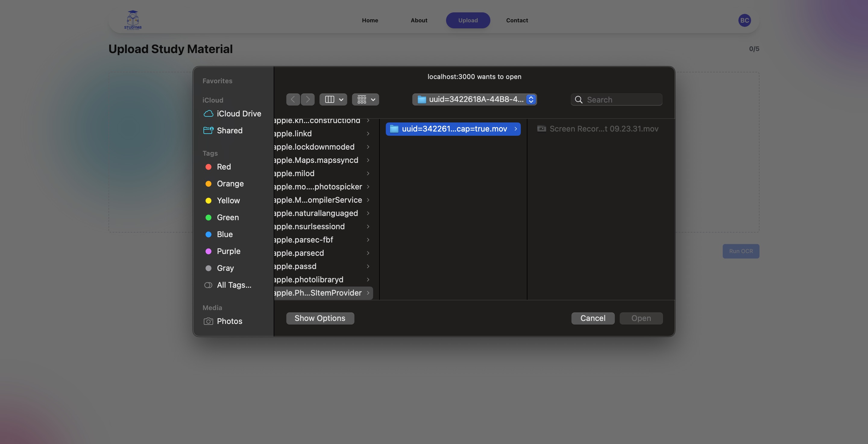The width and height of the screenshot is (868, 444).
Task: Expand chevron of apple.parsecd row
Action: coord(368,253)
